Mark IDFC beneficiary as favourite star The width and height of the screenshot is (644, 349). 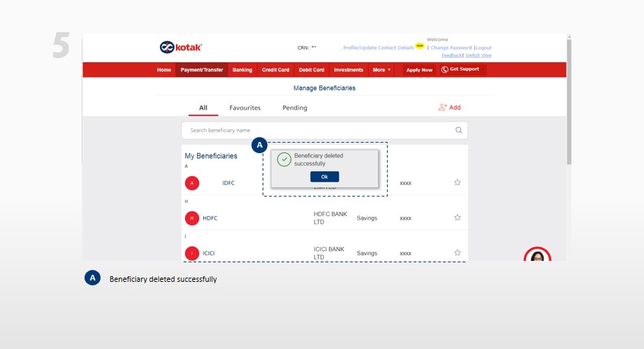pos(457,182)
